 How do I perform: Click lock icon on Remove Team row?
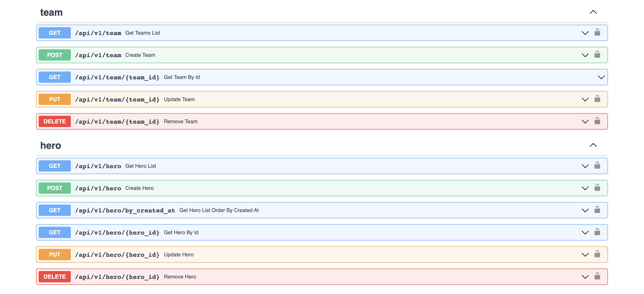[x=597, y=121]
